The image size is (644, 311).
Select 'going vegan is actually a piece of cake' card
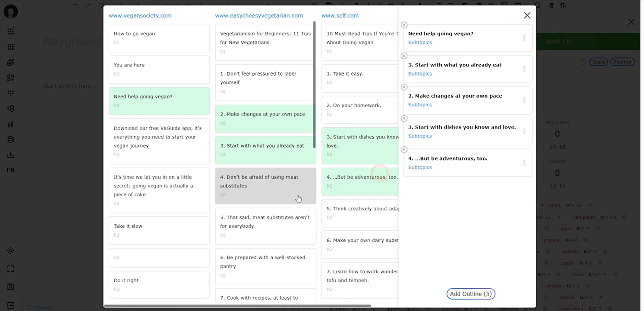159,190
